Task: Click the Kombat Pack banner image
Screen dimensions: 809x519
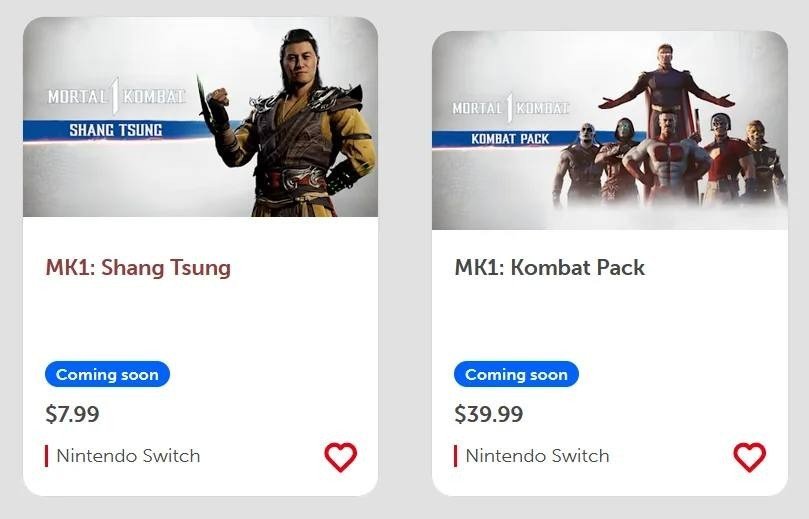Action: pyautogui.click(x=610, y=130)
